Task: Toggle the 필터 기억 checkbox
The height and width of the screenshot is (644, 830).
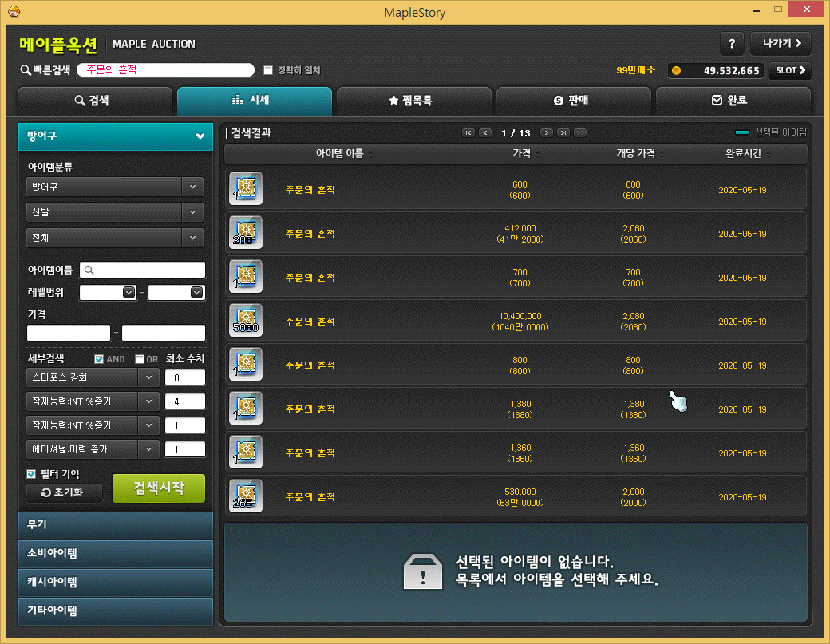Action: [31, 474]
